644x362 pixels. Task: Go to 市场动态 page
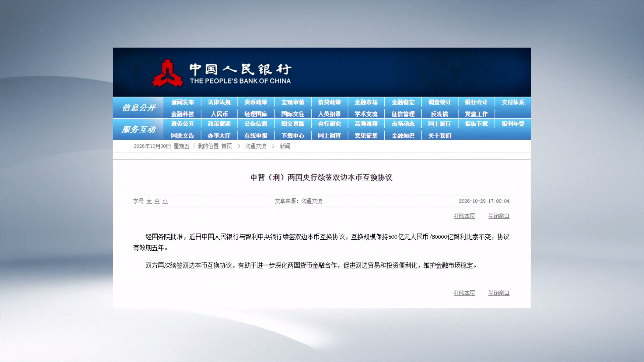pyautogui.click(x=403, y=124)
